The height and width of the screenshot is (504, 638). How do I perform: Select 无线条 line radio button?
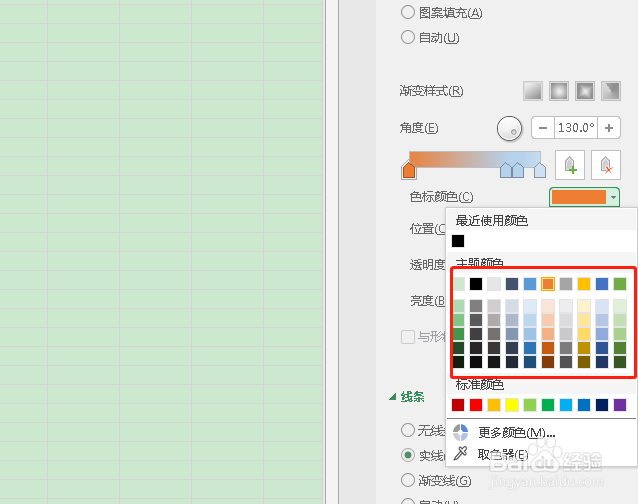tap(408, 430)
